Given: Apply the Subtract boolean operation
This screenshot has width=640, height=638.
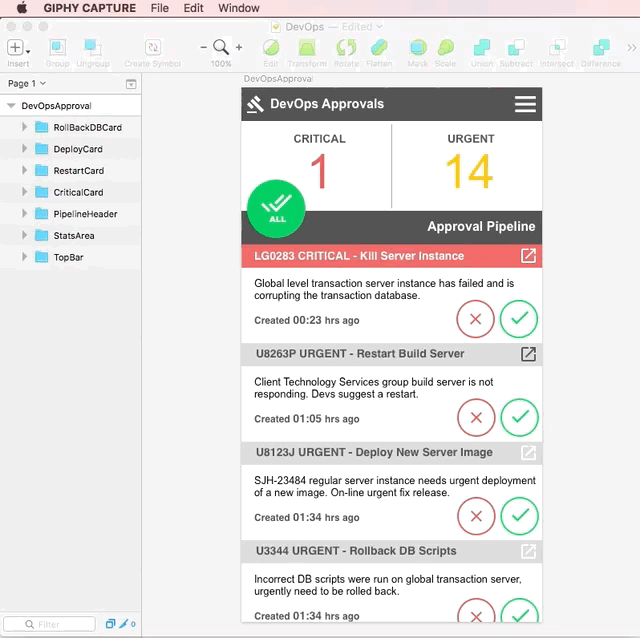Looking at the screenshot, I should (516, 48).
